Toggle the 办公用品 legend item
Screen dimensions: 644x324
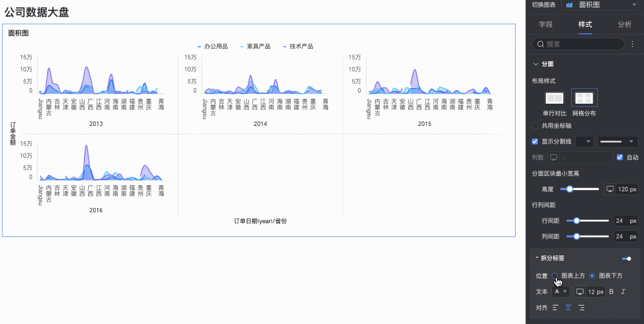tap(212, 46)
